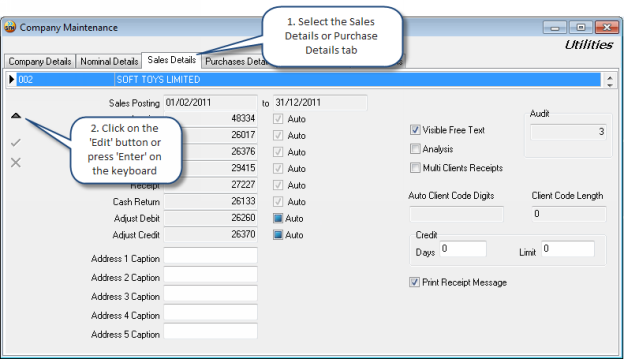Uncheck Visible Free Text
Image resolution: width=625 pixels, height=360 pixels.
pos(415,130)
